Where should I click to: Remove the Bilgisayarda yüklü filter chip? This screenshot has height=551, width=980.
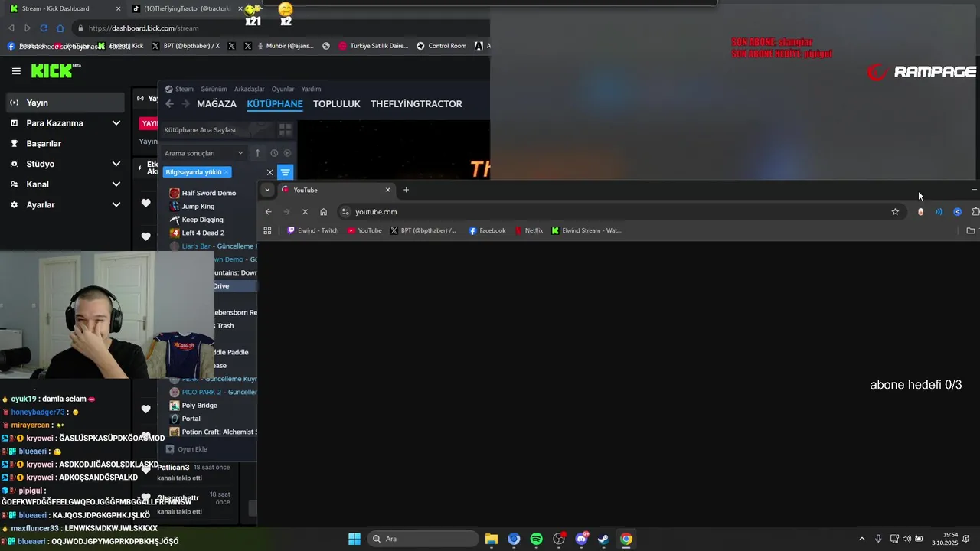pyautogui.click(x=226, y=172)
